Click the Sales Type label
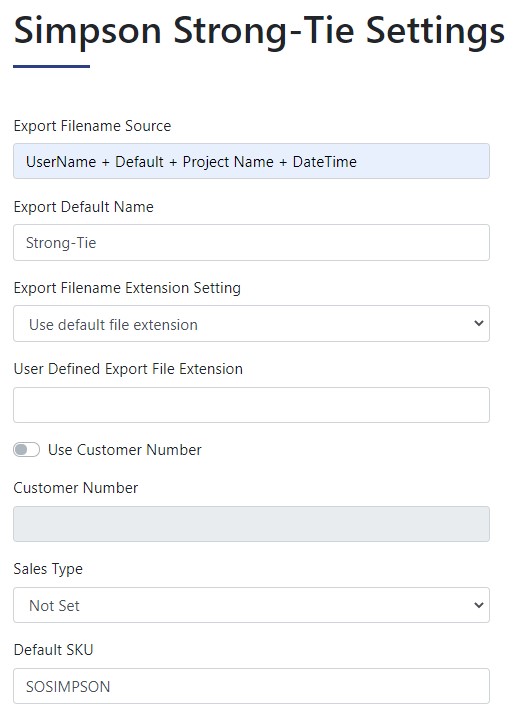This screenshot has height=713, width=522. 48,569
